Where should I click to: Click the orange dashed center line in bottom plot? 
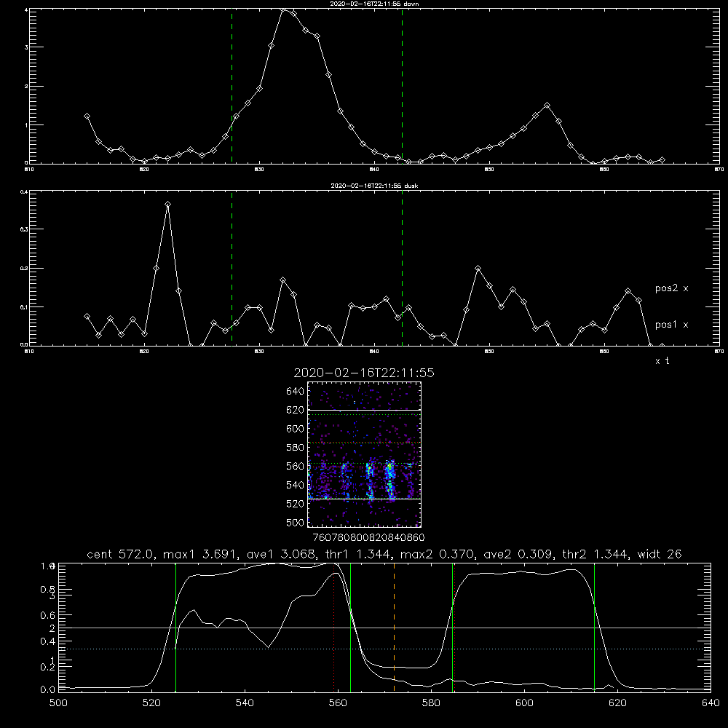(x=394, y=627)
